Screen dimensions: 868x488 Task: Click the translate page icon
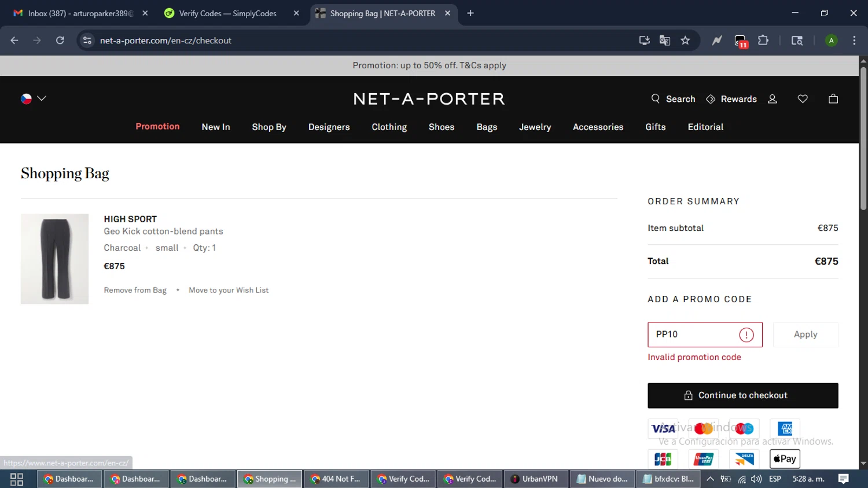click(x=665, y=41)
